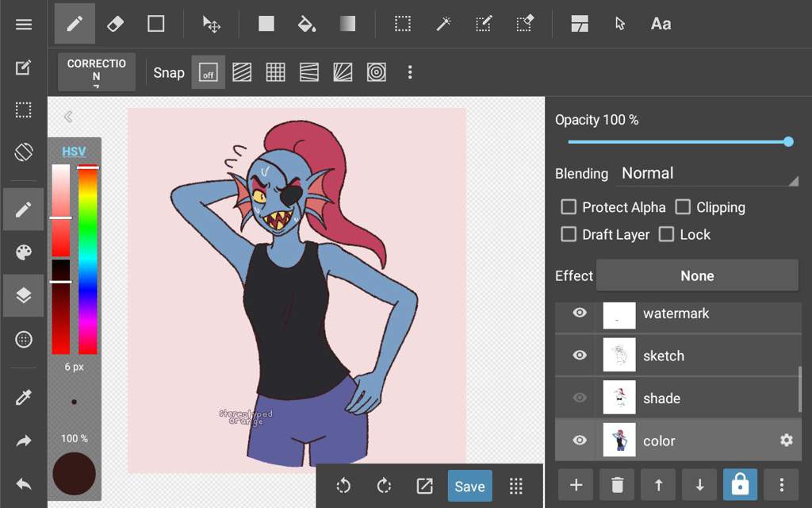Switch the color mode via HSV tab
The image size is (812, 508).
pos(74,152)
